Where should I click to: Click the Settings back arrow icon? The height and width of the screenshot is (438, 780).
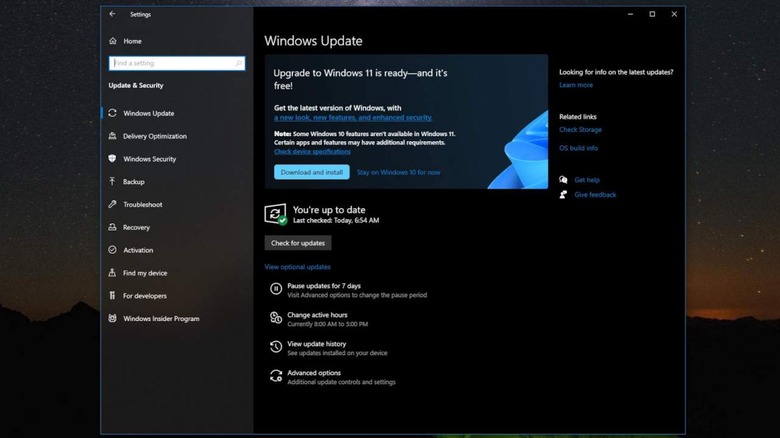[x=112, y=14]
